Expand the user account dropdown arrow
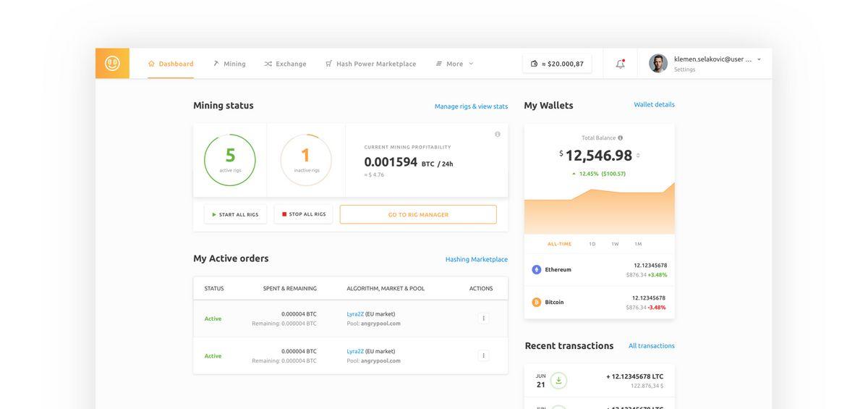 759,59
